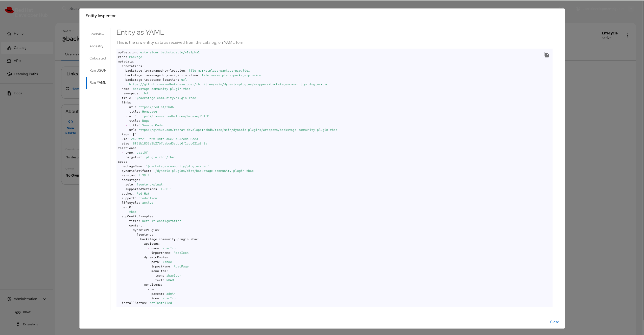Select the Colocated tab

[98, 58]
